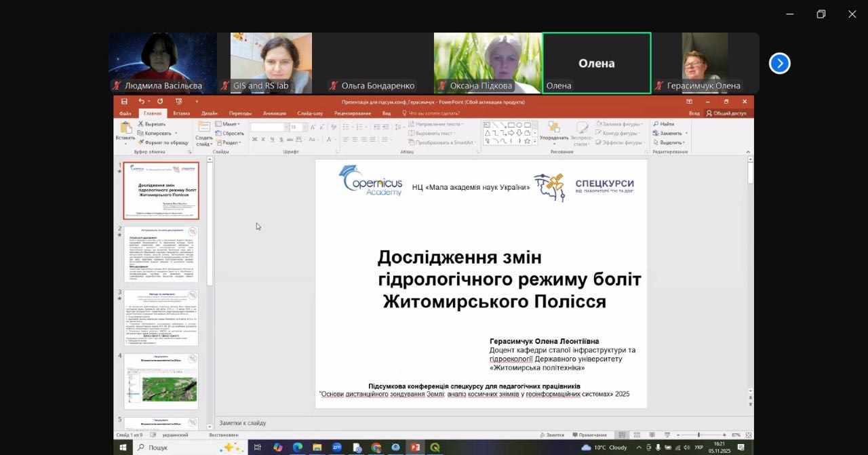
Task: Click the Общий доступ share button
Action: [x=726, y=113]
